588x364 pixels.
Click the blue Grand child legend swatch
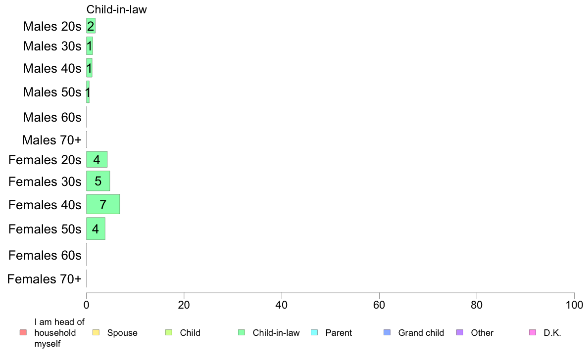(x=387, y=332)
